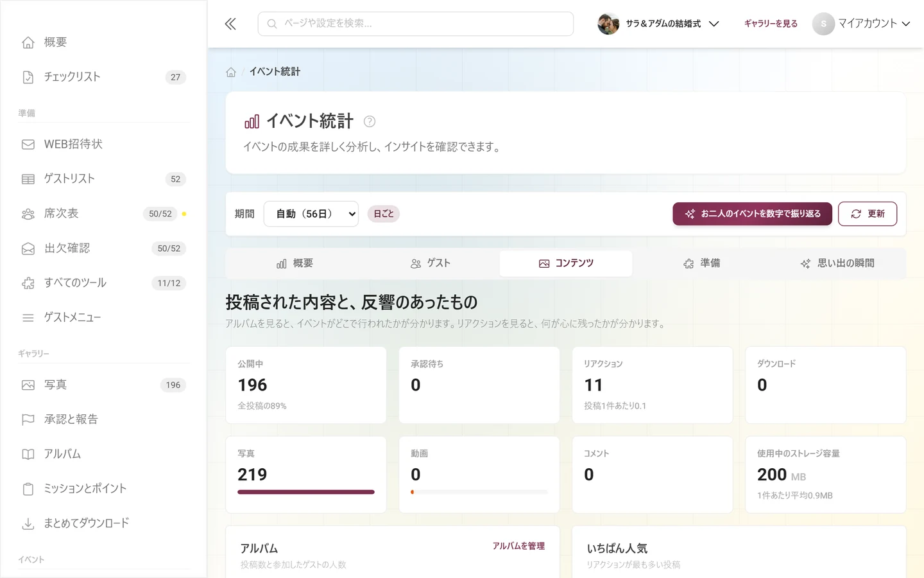
Task: Collapse sidebar with double-chevron icon
Action: tap(230, 24)
